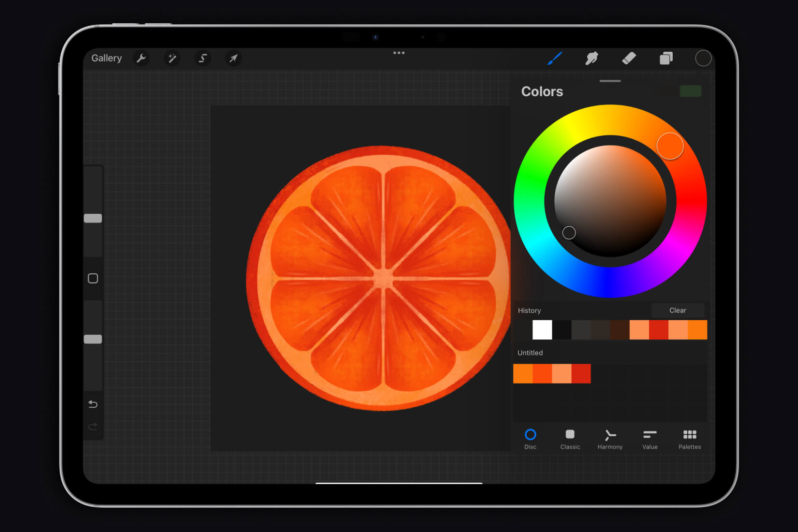Screen dimensions: 798x532
Task: Select the white swatch in History
Action: [542, 330]
